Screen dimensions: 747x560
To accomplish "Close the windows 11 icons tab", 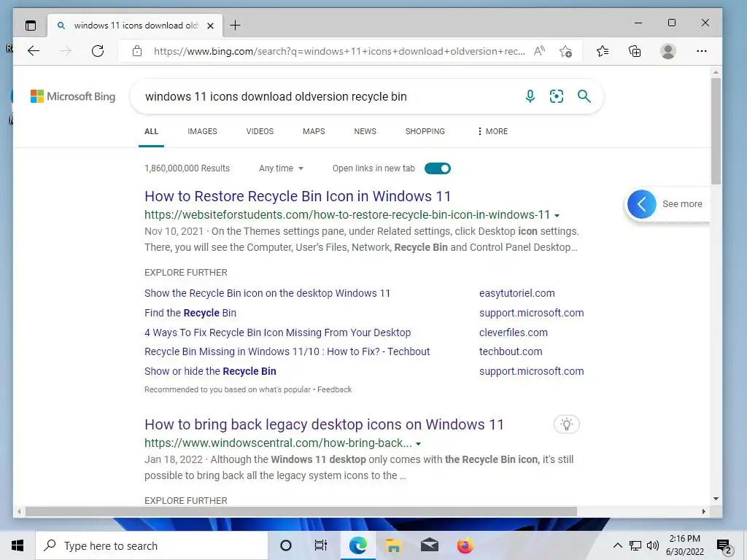I will [x=210, y=26].
